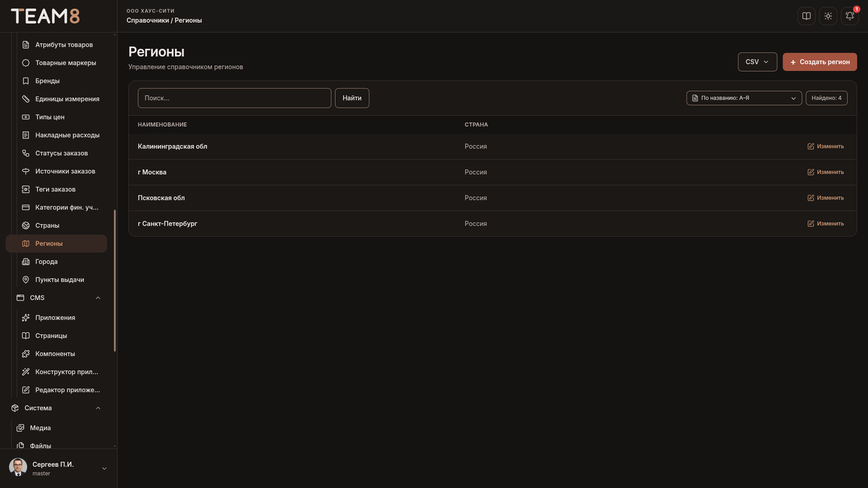Click the edit icon for г Санкт-Петербург

[811, 224]
